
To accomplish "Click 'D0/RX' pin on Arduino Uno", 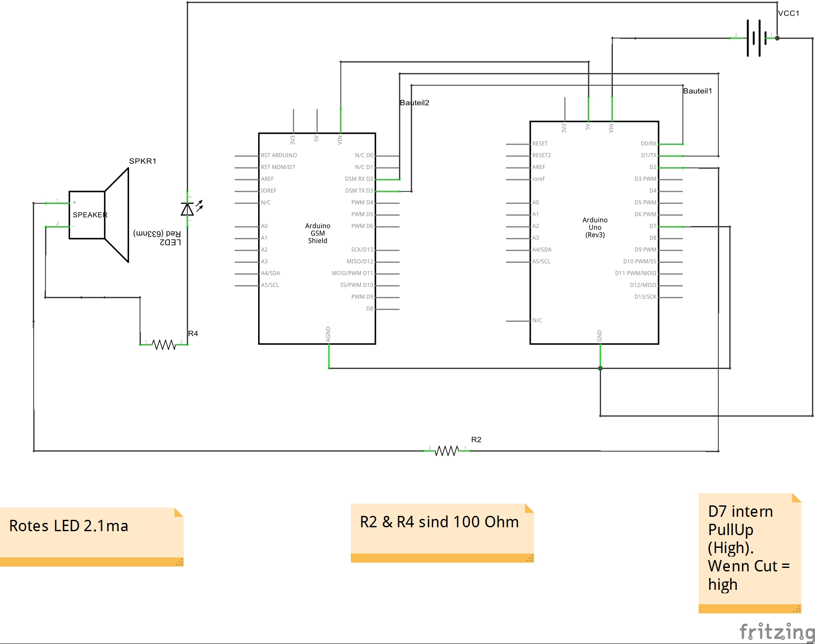I will click(x=648, y=143).
